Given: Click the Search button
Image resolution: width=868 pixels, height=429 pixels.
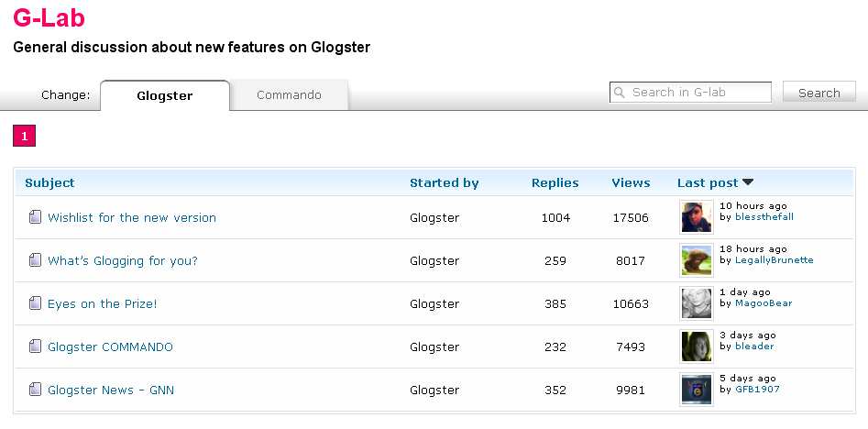Looking at the screenshot, I should point(819,93).
